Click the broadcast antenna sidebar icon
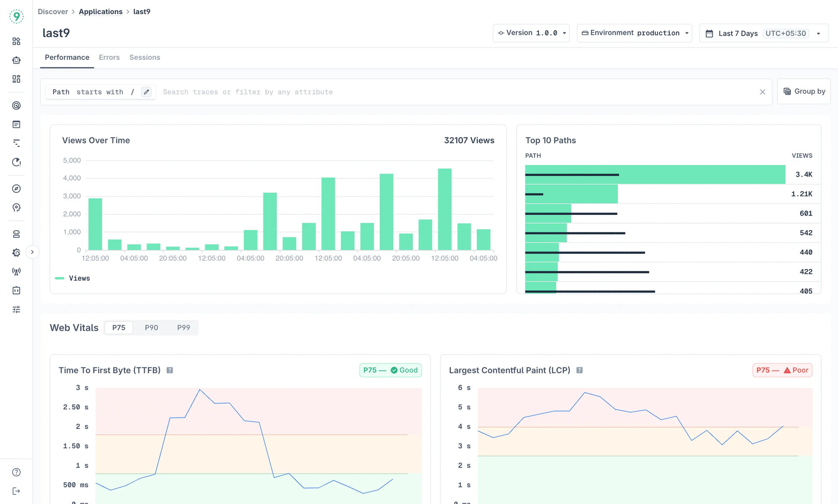The height and width of the screenshot is (504, 838). [16, 271]
